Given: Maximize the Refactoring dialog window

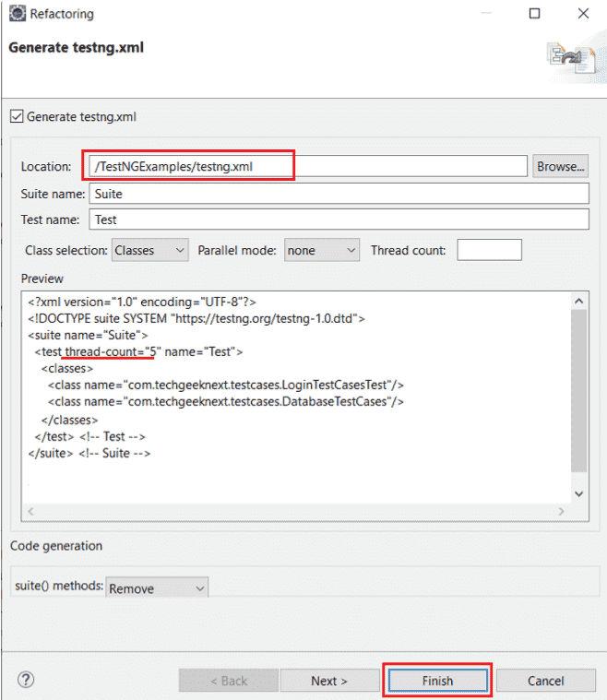Looking at the screenshot, I should 535,14.
